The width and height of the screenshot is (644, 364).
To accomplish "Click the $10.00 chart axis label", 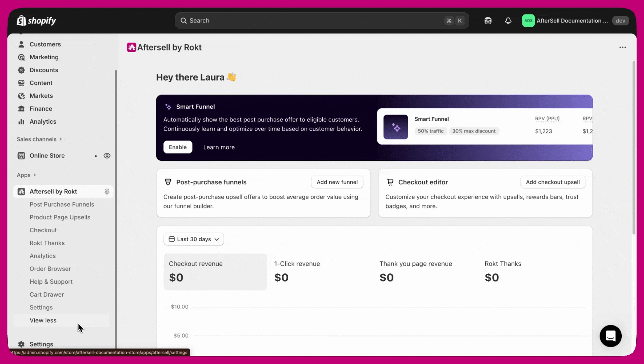I will pyautogui.click(x=179, y=307).
